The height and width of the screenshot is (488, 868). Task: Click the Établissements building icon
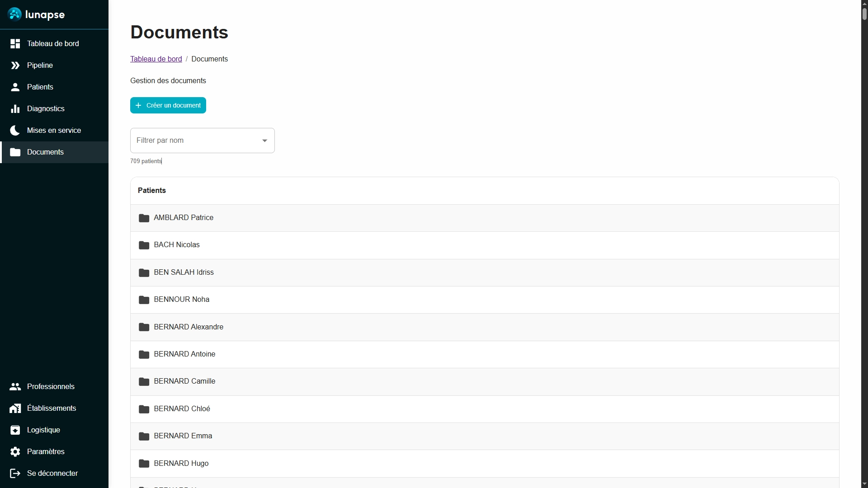pyautogui.click(x=15, y=408)
